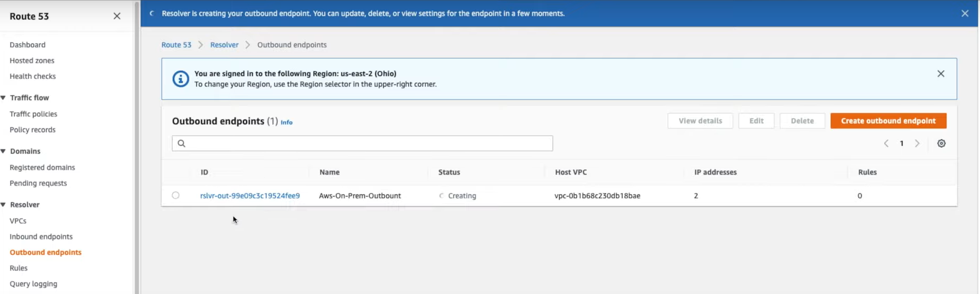The image size is (980, 294).
Task: Go to previous page of endpoints
Action: (x=886, y=144)
